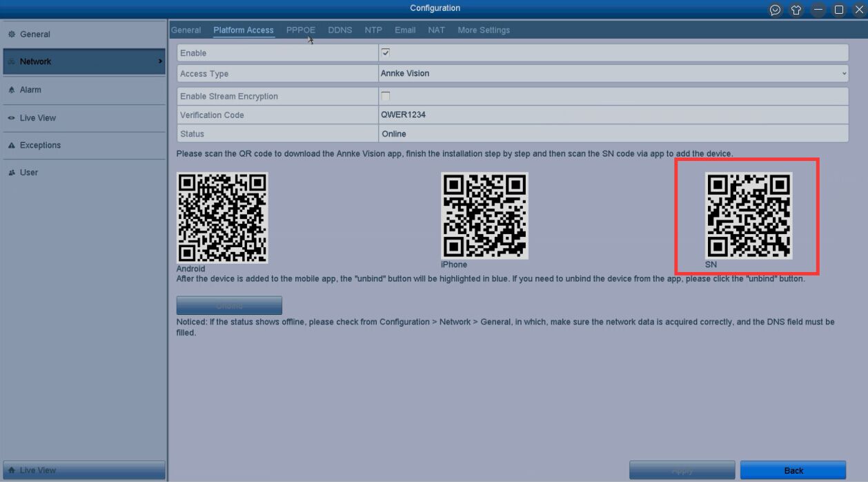This screenshot has width=868, height=482.
Task: Click the User people icon
Action: point(12,173)
